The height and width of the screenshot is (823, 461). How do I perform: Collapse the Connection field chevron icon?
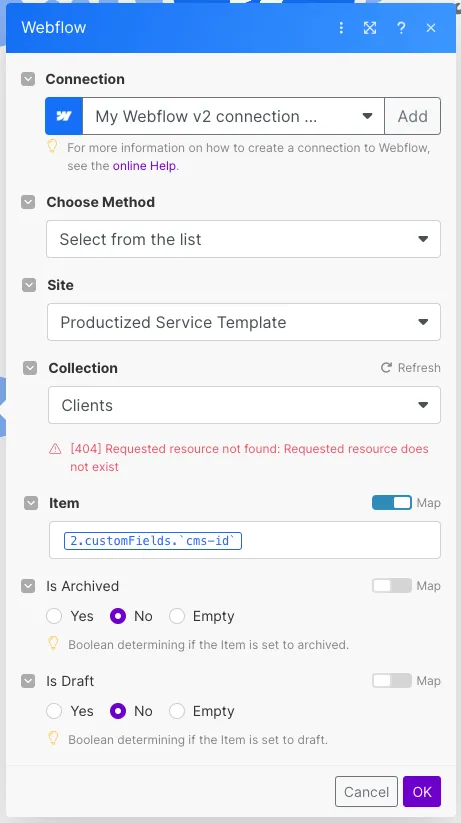[x=28, y=79]
